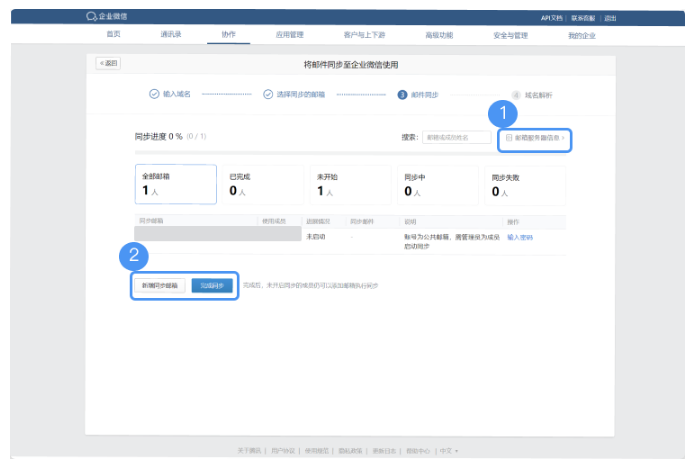Select the 同步失败 status card
The image size is (694, 469).
[525, 184]
